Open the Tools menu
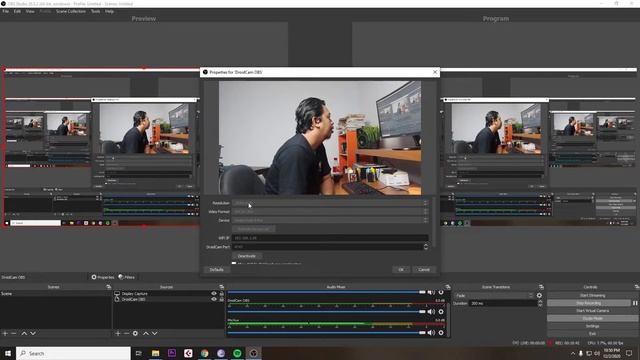 tap(95, 11)
